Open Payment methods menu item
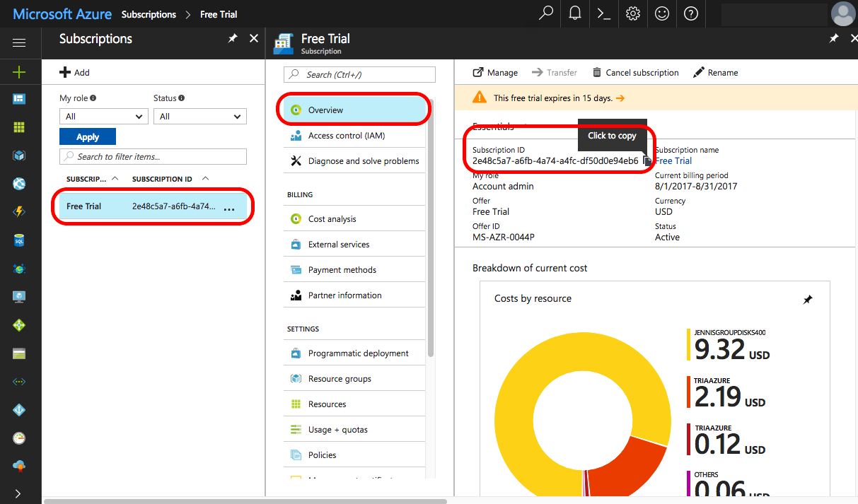 [354, 270]
